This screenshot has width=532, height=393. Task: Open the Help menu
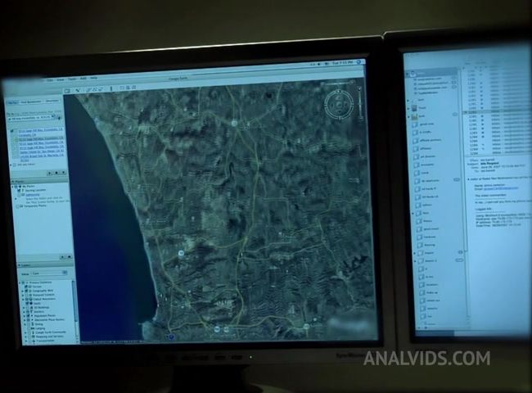[93, 78]
